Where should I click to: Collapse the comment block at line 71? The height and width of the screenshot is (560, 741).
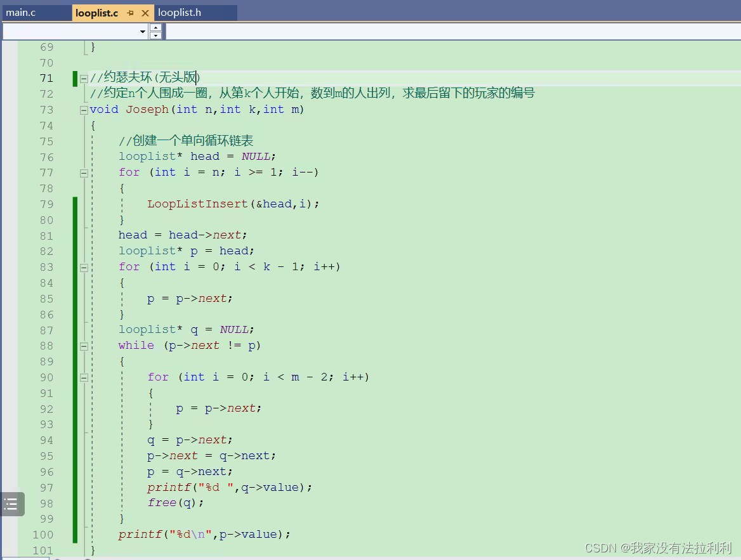click(84, 79)
